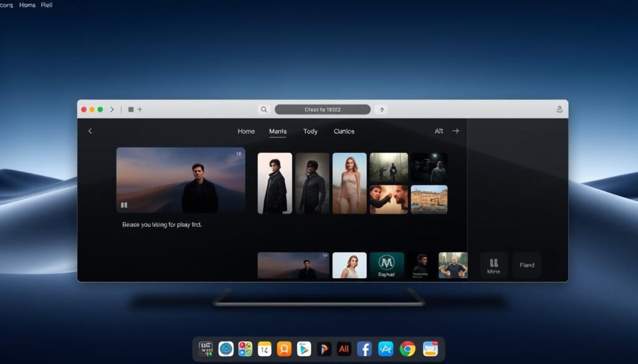Open the teal 'M' logo tile
This screenshot has height=364, width=638.
(386, 265)
